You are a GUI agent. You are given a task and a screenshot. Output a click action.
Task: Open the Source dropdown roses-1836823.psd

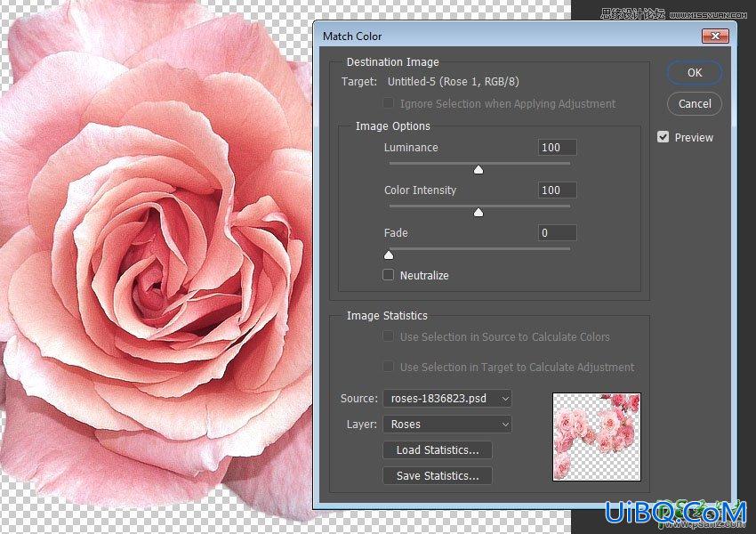[x=447, y=399]
